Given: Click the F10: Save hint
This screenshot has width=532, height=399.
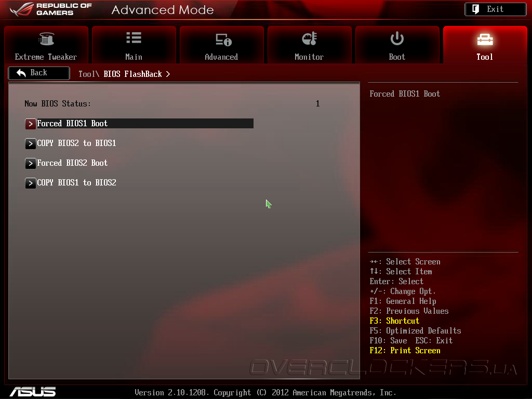Looking at the screenshot, I should point(388,340).
